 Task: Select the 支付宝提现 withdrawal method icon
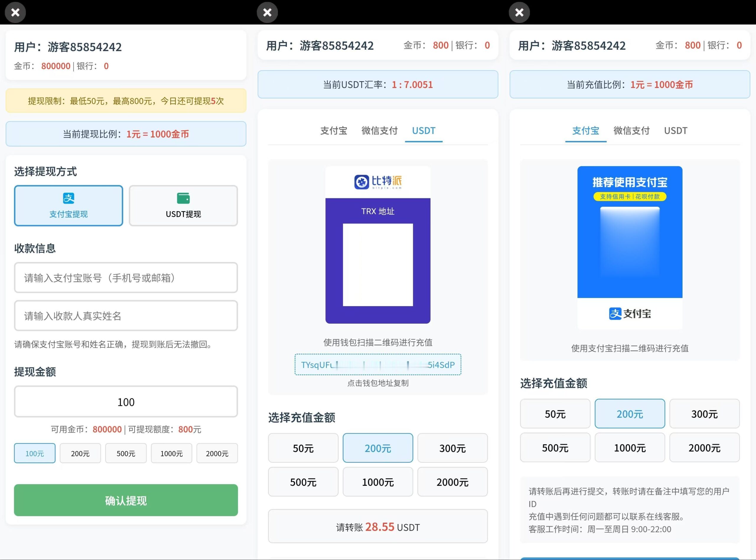[x=68, y=198]
